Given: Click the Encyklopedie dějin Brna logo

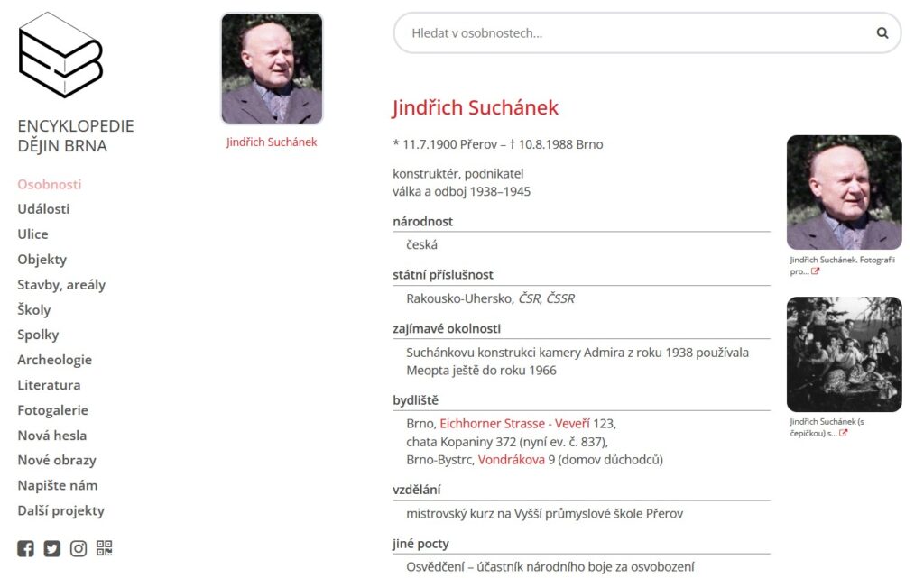Looking at the screenshot, I should pyautogui.click(x=60, y=55).
